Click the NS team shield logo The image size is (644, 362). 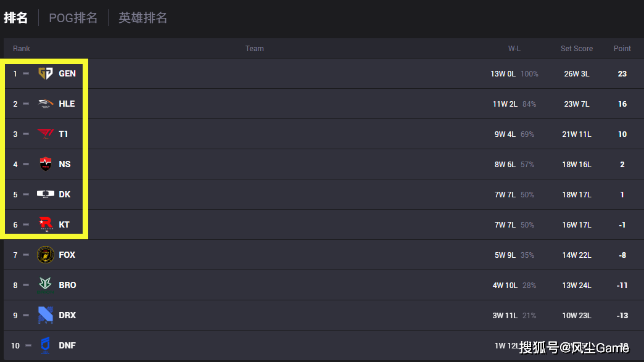pos(46,164)
